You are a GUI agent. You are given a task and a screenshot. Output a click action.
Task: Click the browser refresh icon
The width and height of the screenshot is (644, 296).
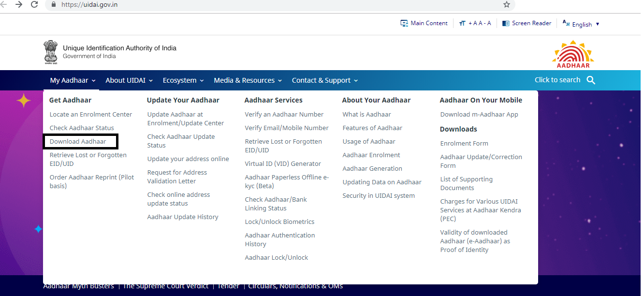click(x=33, y=5)
